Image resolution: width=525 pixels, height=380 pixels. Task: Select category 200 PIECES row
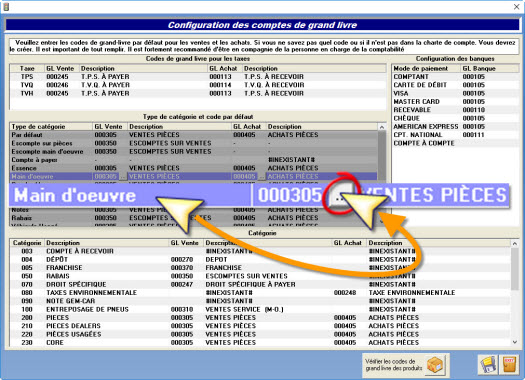(260, 317)
